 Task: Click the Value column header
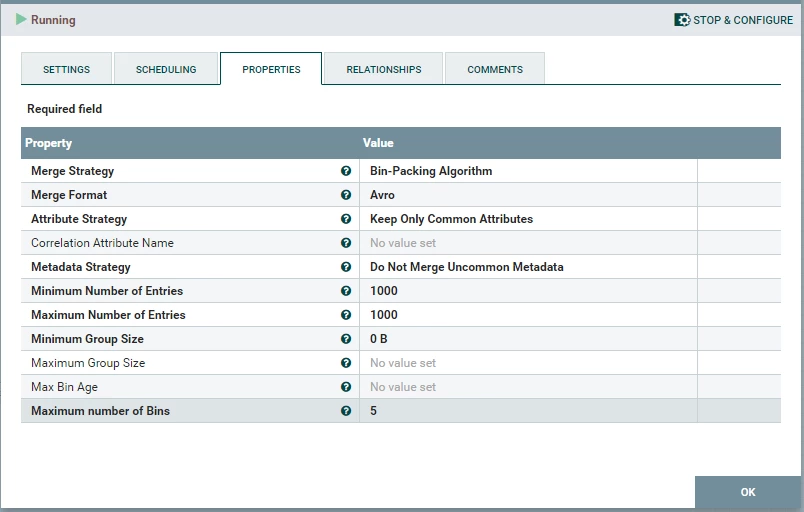378,143
